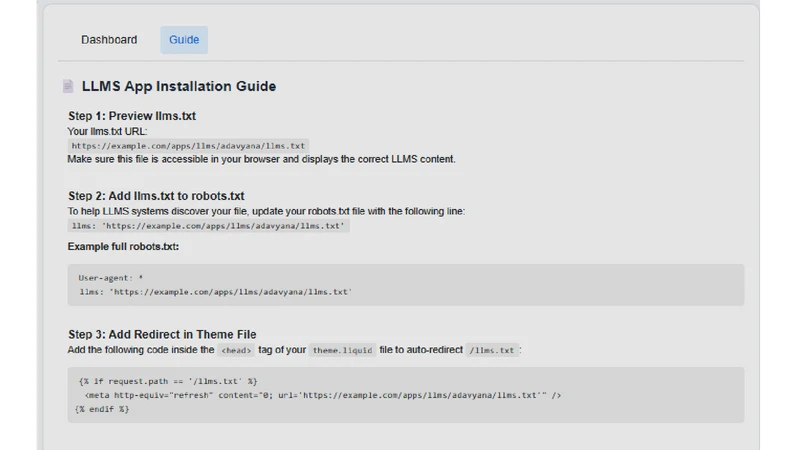Click the if request.path line in code block
Screen dimensions: 800x450
pyautogui.click(x=168, y=381)
